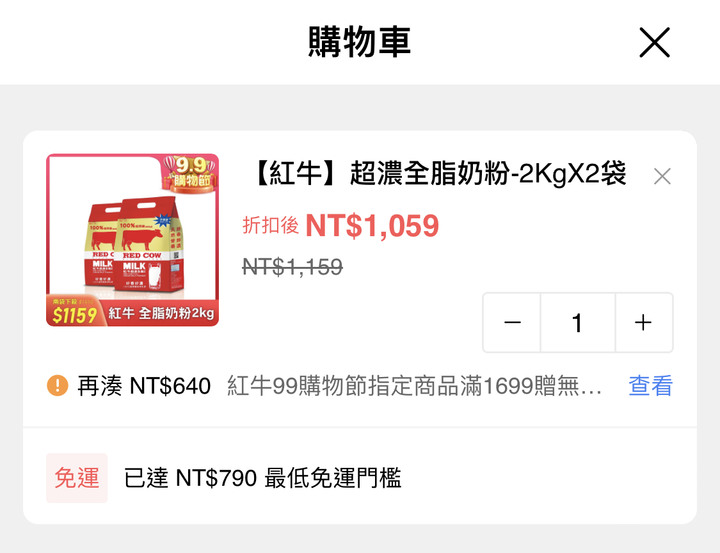Click the $1159 price tag on thumbnail
This screenshot has height=553, width=720.
point(74,315)
